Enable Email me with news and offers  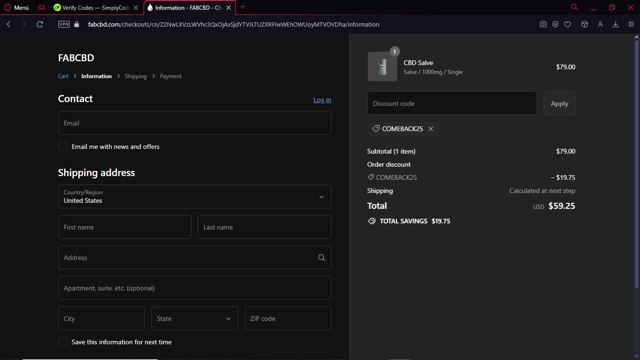[x=63, y=146]
